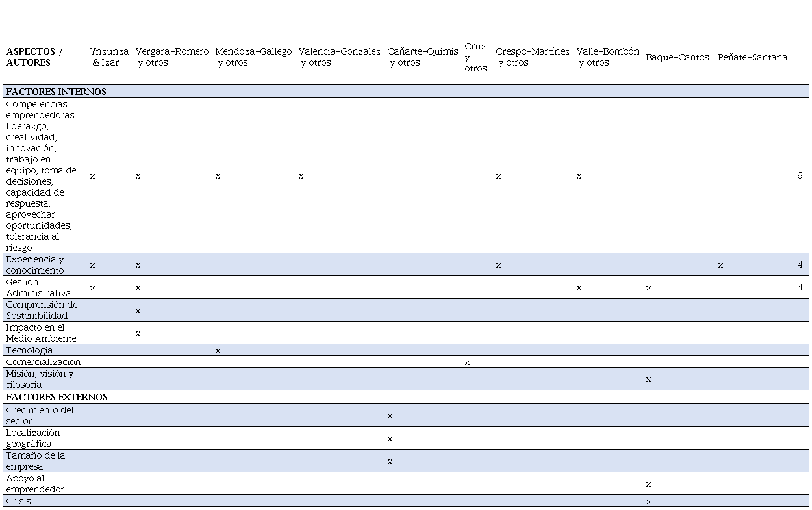Image resolution: width=812 pixels, height=510 pixels.
Task: Click the "ASPECTOS / AUTORES" header cell
Action: pos(34,57)
